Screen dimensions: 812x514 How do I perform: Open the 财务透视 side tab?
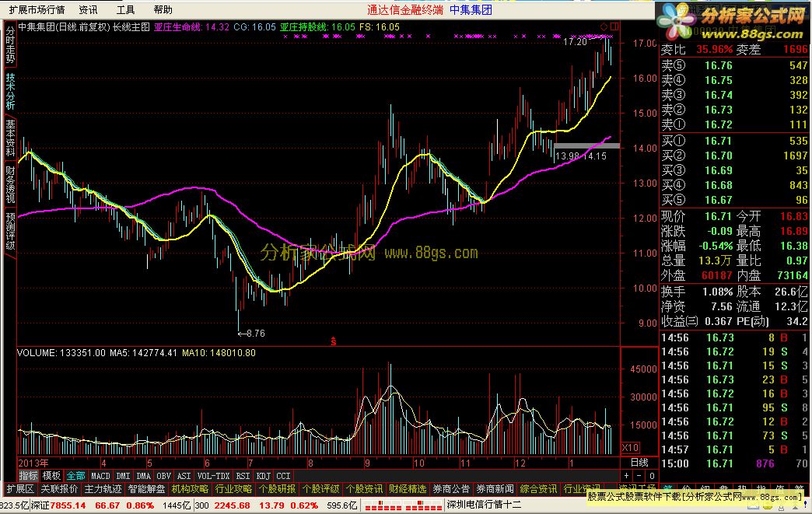pos(10,184)
